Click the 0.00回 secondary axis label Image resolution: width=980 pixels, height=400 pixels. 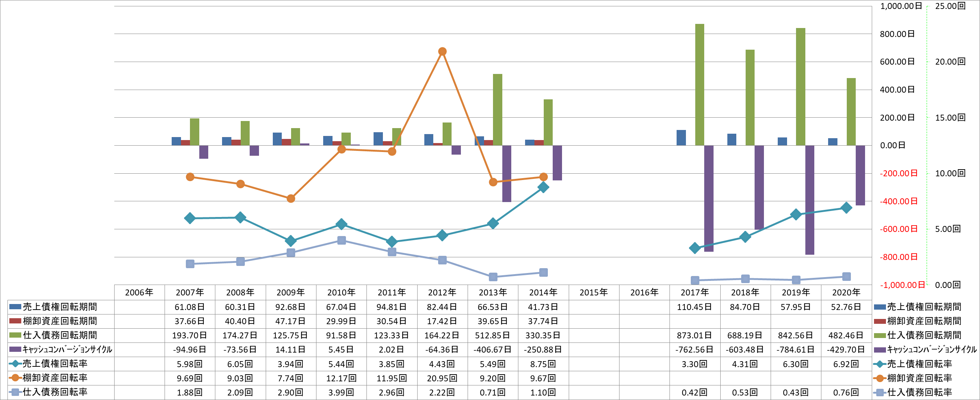948,285
